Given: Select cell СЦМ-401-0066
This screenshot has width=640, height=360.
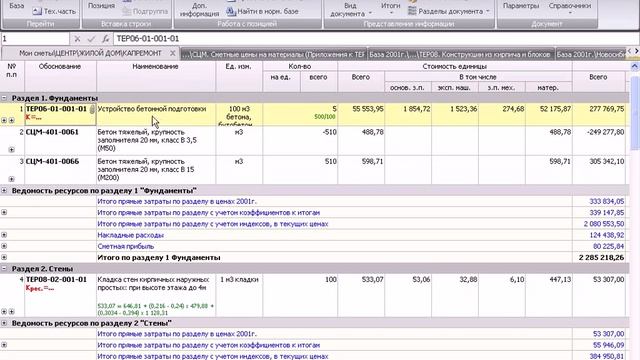Looking at the screenshot, I should click(x=60, y=170).
